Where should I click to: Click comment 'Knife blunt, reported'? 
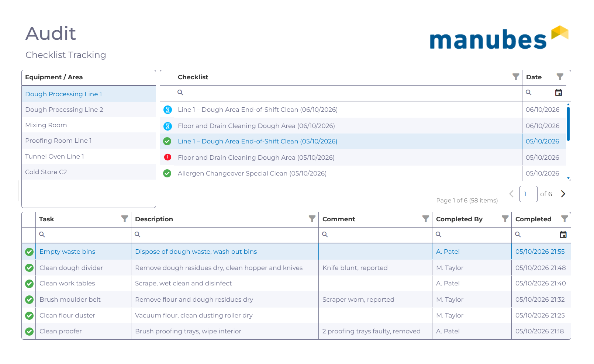pos(355,268)
